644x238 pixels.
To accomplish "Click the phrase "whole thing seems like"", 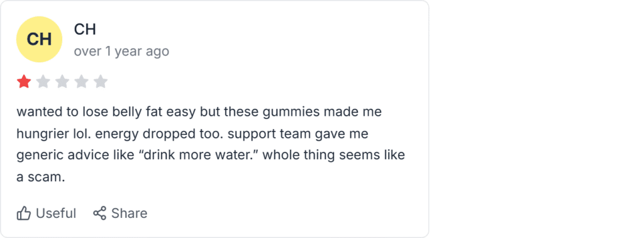I will (x=333, y=156).
